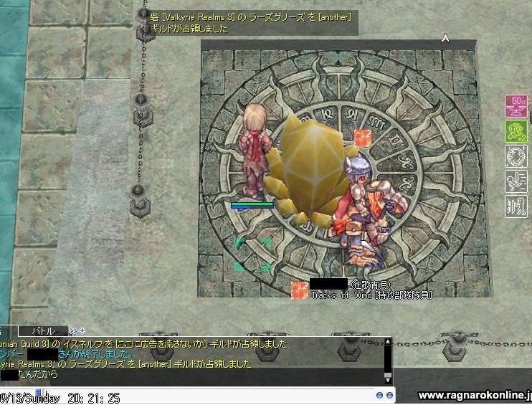Click the white sparkling circle buff icon
Viewport: 532px width, 405px height.
pyautogui.click(x=516, y=156)
